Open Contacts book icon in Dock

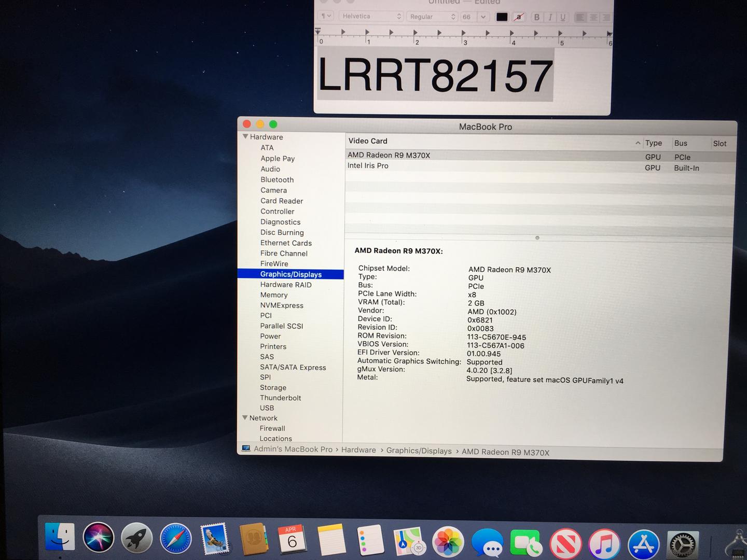[x=253, y=540]
